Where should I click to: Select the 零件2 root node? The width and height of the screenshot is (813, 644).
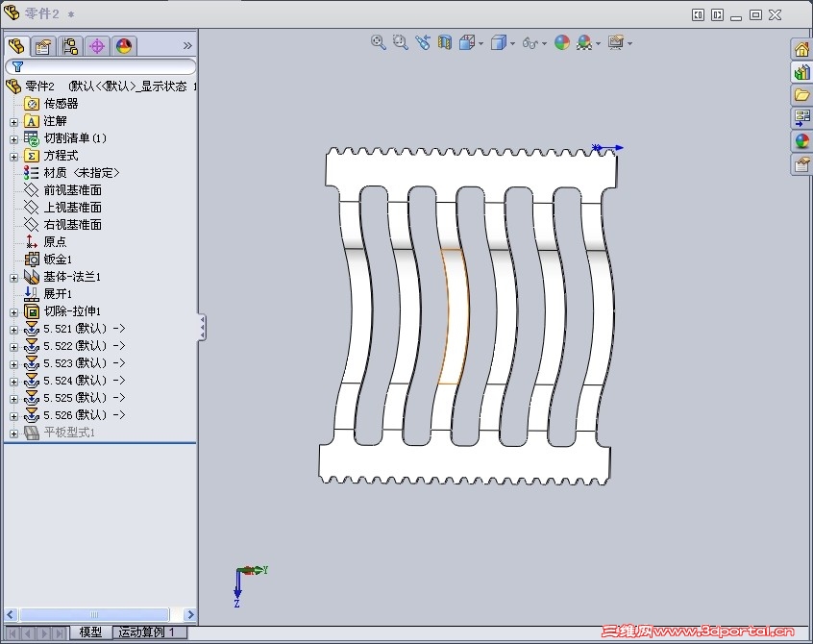(40, 87)
